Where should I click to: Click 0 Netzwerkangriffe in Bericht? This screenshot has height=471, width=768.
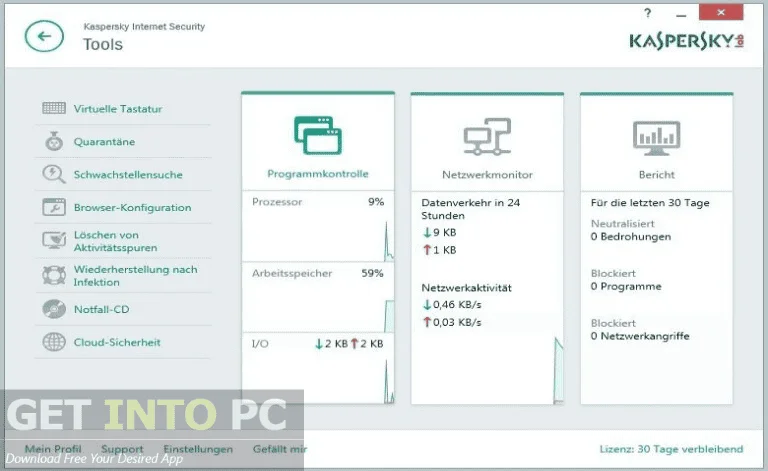(640, 336)
